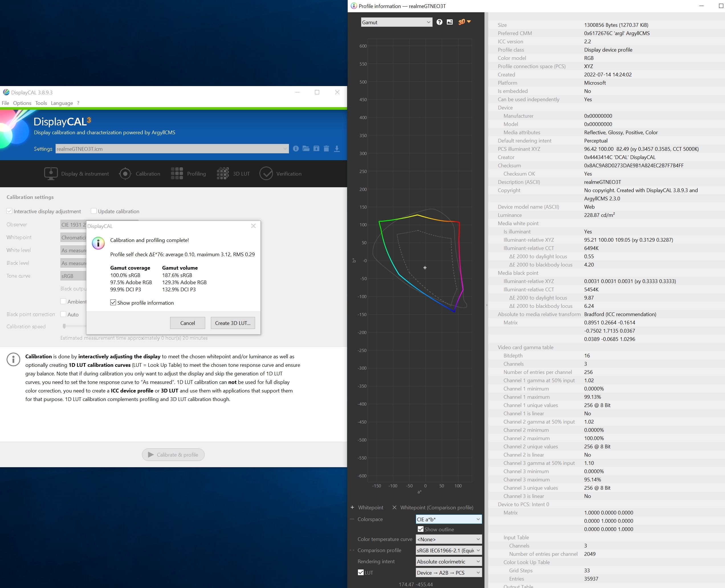725x588 pixels.
Task: Click the help question mark icon beside Gamut
Action: click(439, 22)
